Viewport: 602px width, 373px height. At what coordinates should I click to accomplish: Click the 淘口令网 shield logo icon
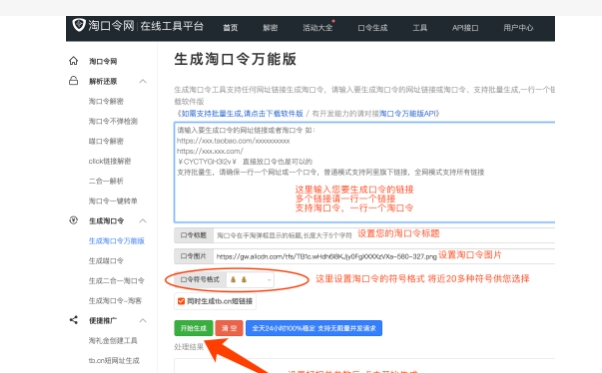click(x=79, y=25)
